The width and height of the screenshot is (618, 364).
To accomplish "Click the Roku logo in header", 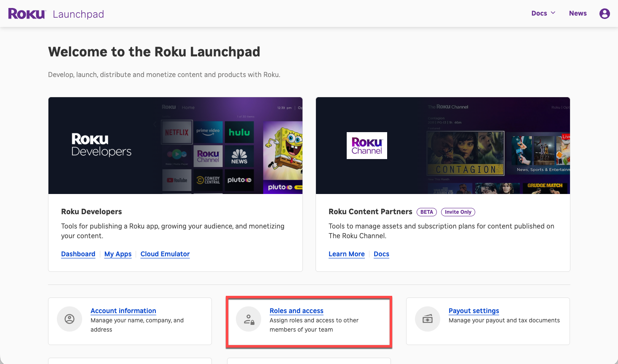I will click(x=27, y=14).
